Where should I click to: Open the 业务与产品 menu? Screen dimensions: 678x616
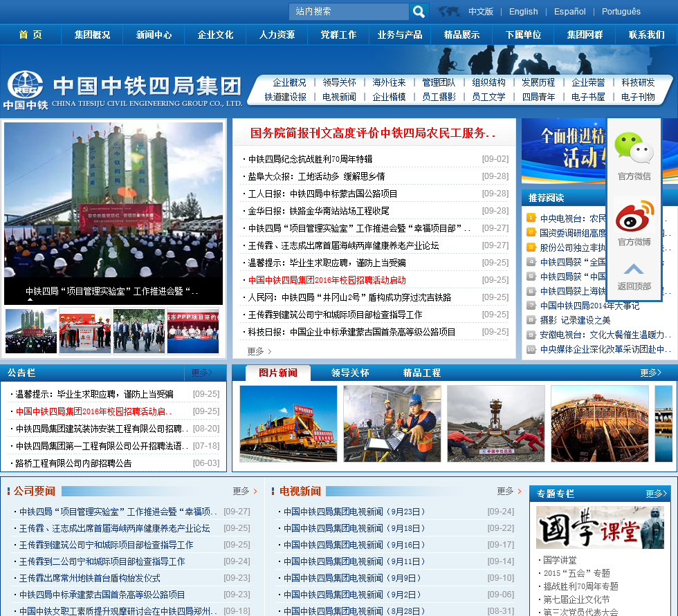tap(400, 35)
